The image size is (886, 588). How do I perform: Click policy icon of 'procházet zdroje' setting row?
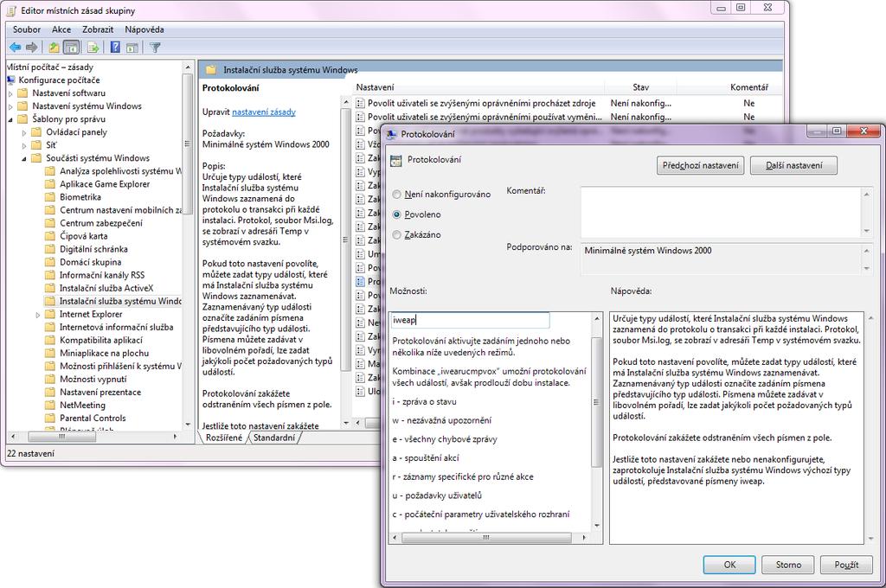point(361,104)
